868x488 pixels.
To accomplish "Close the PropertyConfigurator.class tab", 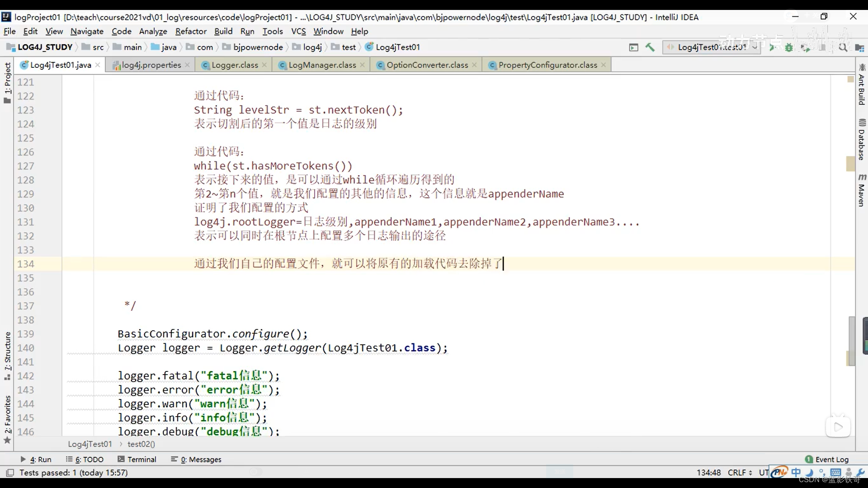I will pyautogui.click(x=604, y=65).
